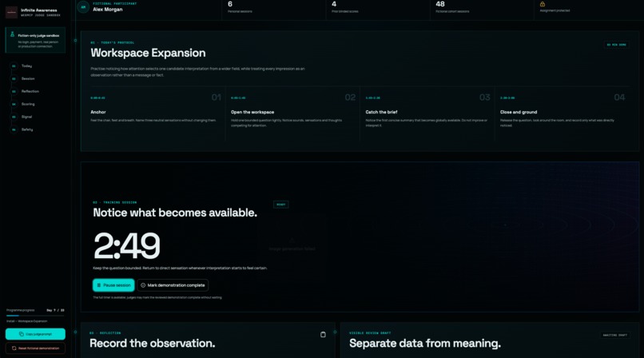Click the Alex Morgan participant name

tap(108, 10)
